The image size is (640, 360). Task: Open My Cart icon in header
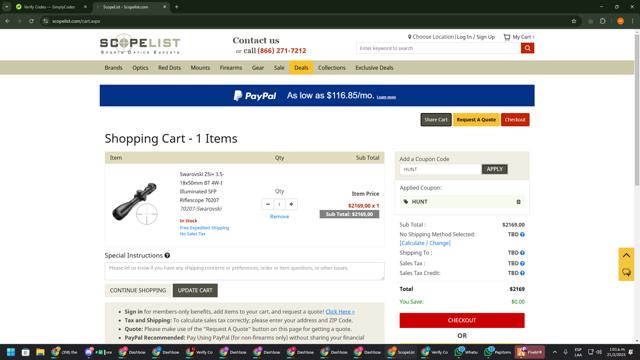pyautogui.click(x=518, y=37)
